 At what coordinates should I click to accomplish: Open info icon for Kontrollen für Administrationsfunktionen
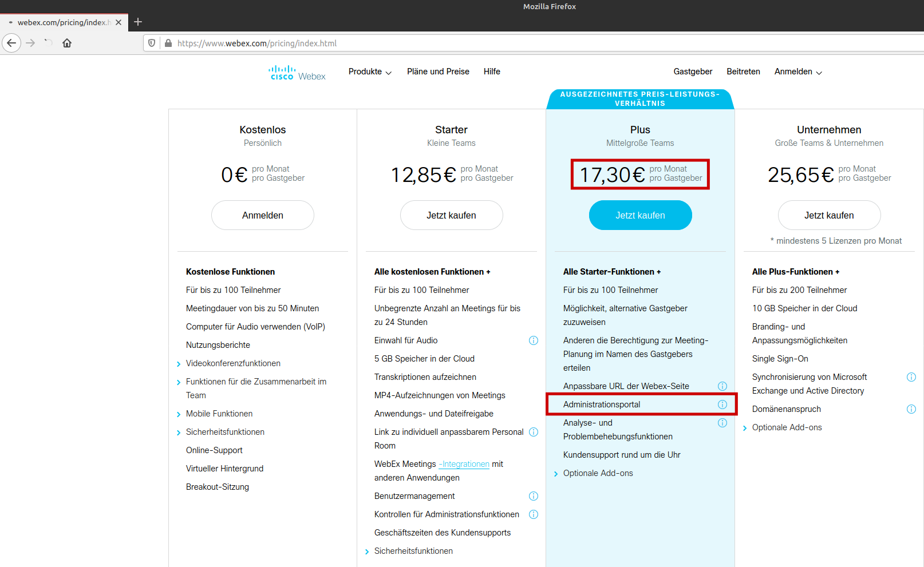[534, 514]
